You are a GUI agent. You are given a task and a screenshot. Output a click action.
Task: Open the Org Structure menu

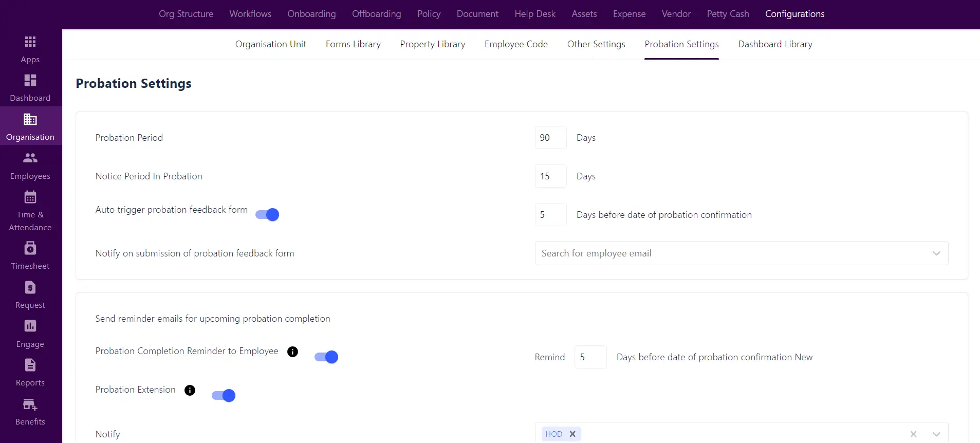coord(186,14)
